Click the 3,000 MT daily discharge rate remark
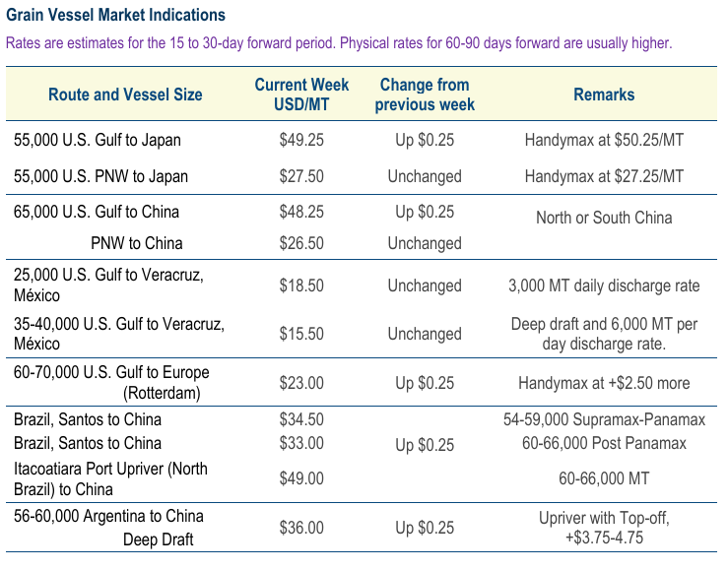 pyautogui.click(x=604, y=285)
